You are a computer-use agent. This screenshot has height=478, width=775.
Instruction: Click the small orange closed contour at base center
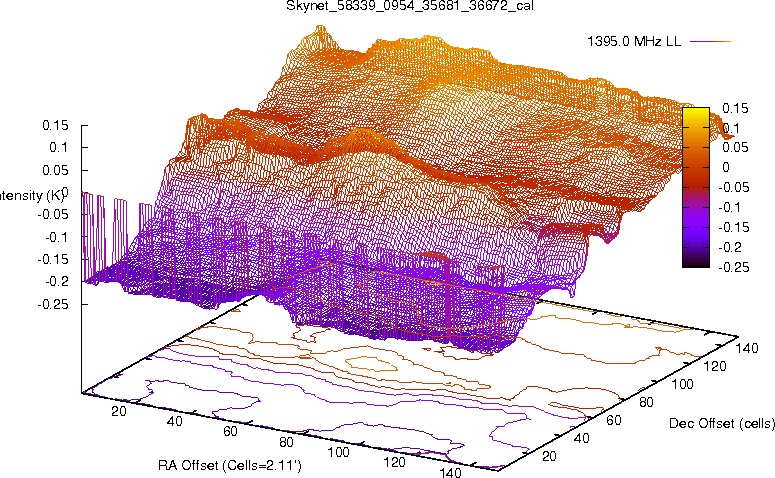(371, 364)
